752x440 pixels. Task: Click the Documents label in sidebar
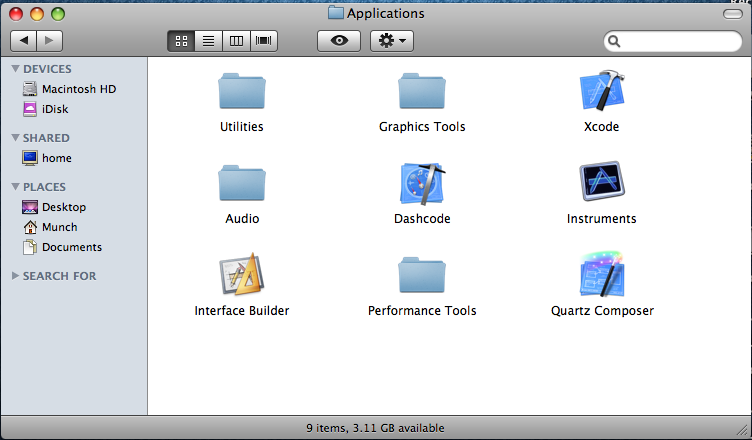[72, 247]
